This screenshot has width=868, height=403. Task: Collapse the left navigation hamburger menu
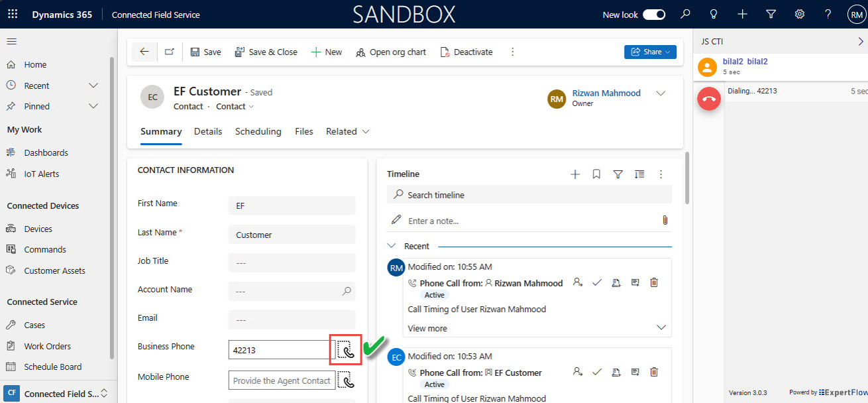[11, 42]
